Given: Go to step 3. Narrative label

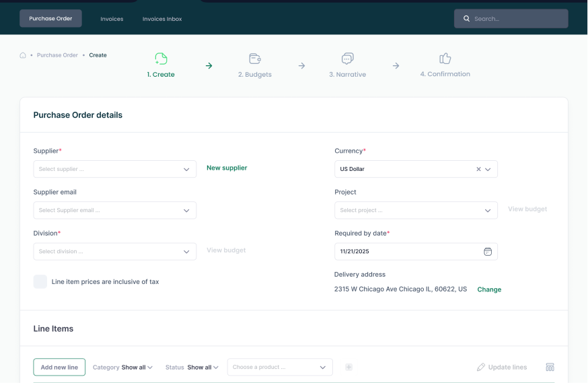Looking at the screenshot, I should pyautogui.click(x=348, y=74).
